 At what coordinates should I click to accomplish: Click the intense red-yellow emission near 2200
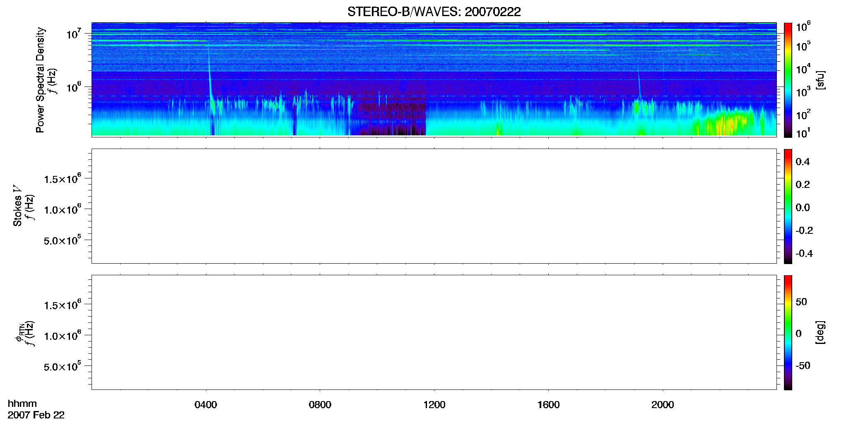[x=725, y=123]
